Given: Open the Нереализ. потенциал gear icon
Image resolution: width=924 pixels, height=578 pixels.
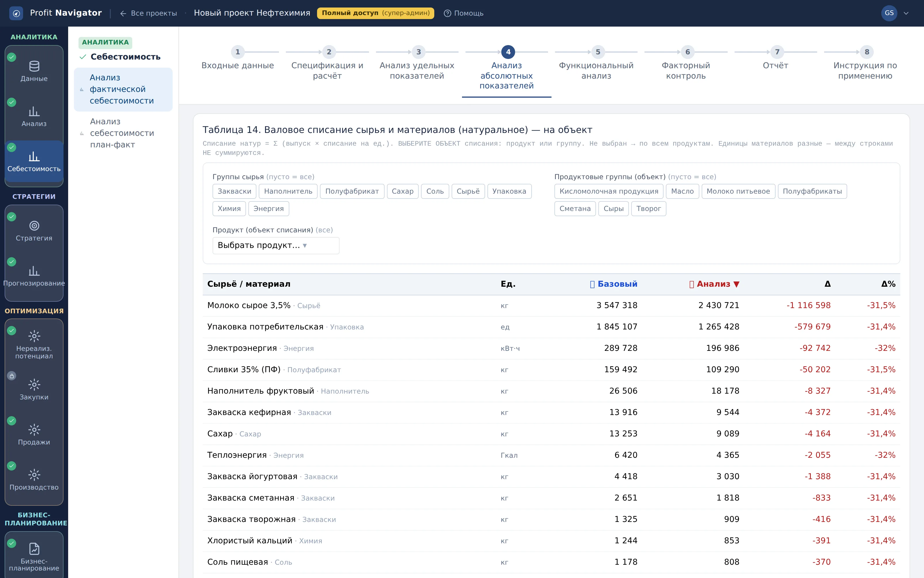Looking at the screenshot, I should pyautogui.click(x=34, y=336).
